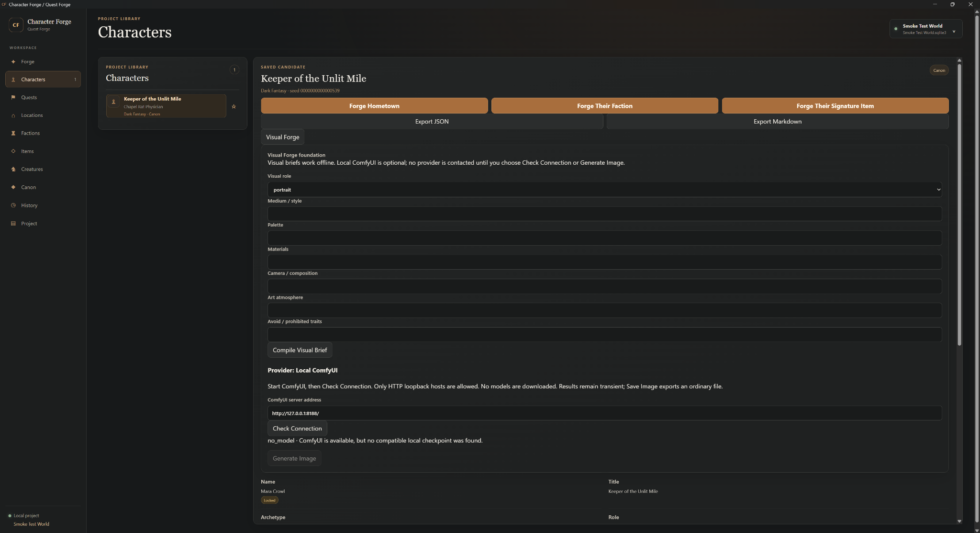Click Export Markdown
Viewport: 980px width, 533px height.
778,122
